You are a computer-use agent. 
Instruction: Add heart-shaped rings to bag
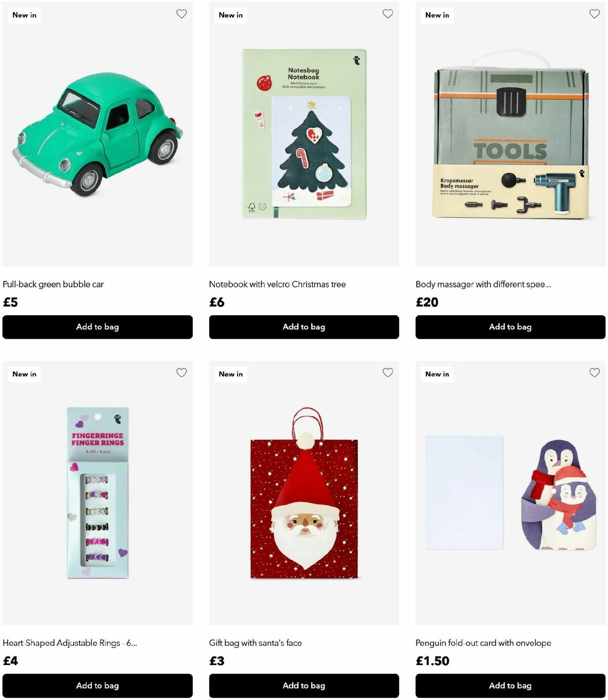click(97, 686)
